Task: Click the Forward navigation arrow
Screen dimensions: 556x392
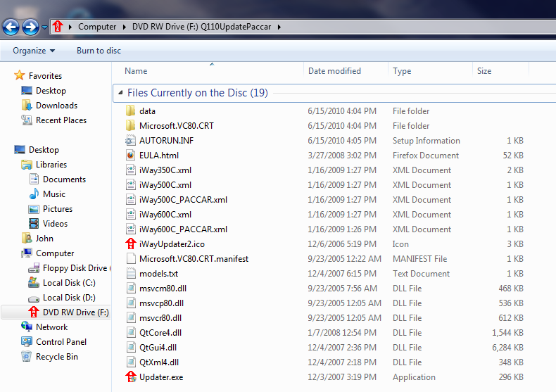Action: 31,27
